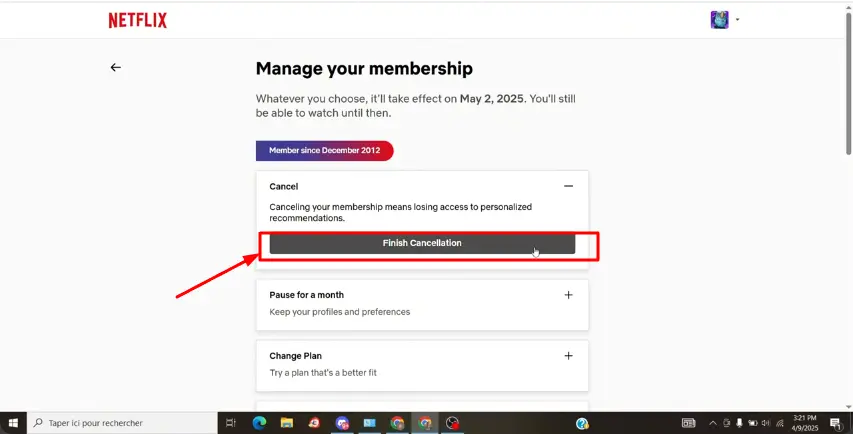The width and height of the screenshot is (853, 434).
Task: Expand the Change Plan option
Action: pyautogui.click(x=568, y=356)
